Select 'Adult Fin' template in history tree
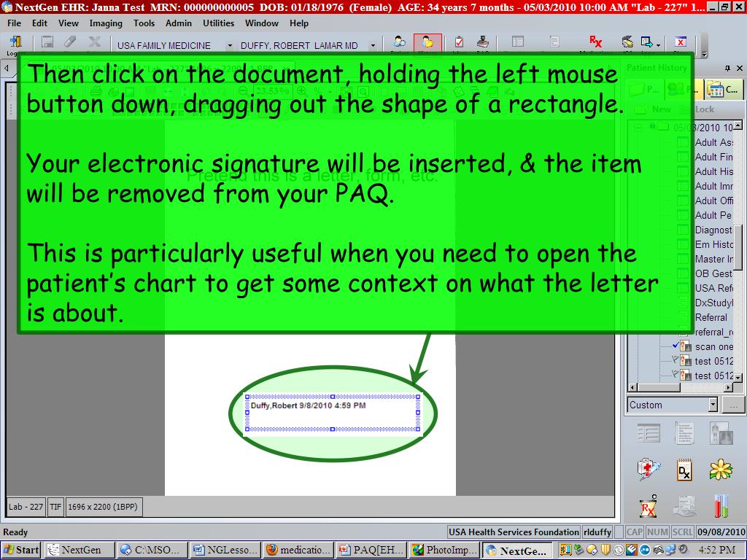This screenshot has height=560, width=747. click(713, 157)
